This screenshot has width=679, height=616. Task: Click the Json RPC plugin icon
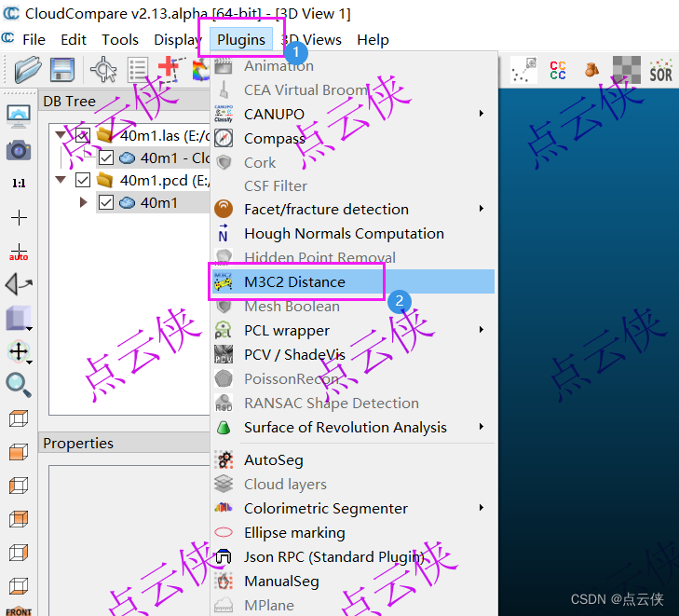[x=224, y=556]
